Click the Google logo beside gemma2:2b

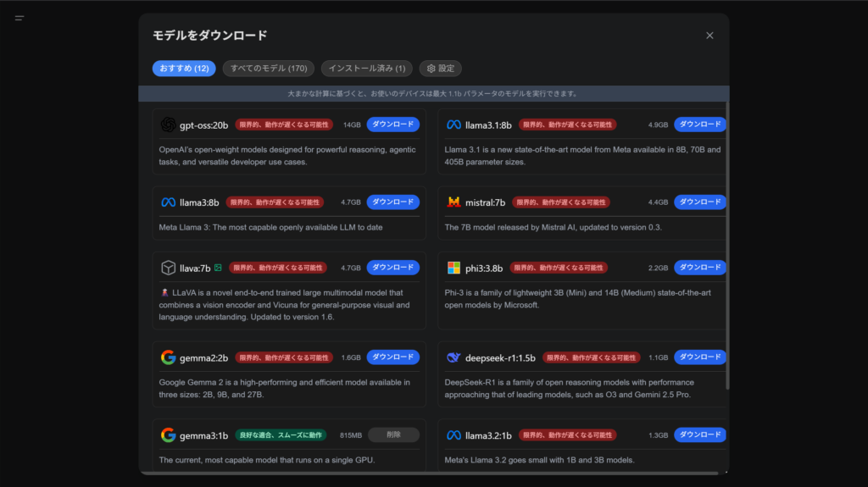point(168,357)
